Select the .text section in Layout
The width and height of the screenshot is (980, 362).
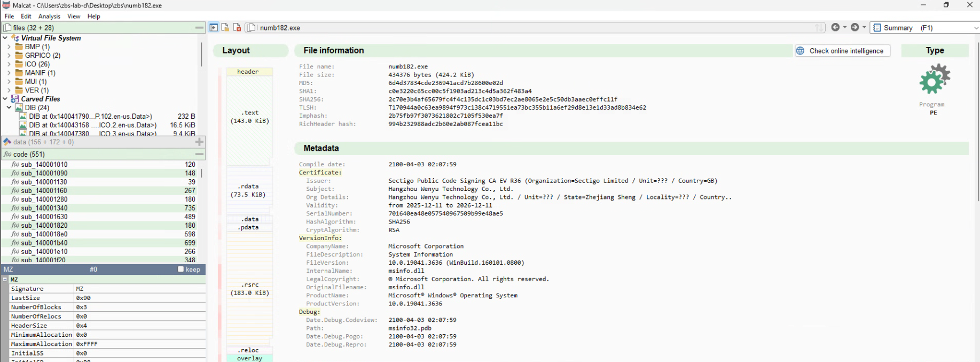[249, 120]
